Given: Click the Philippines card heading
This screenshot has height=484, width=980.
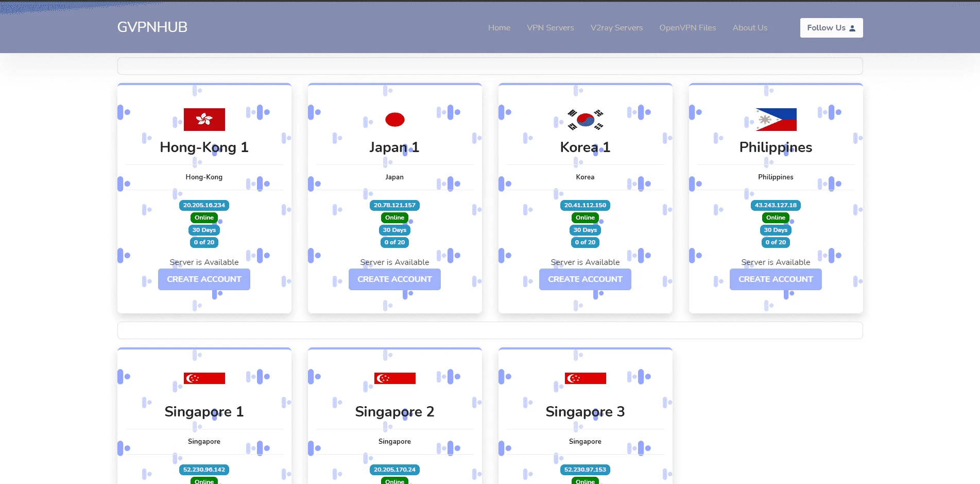Looking at the screenshot, I should (x=776, y=147).
